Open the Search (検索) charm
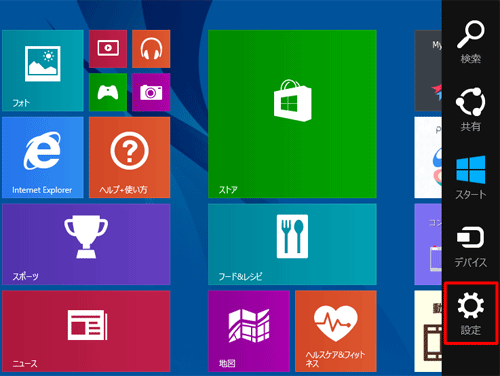This screenshot has width=500, height=376. click(470, 42)
